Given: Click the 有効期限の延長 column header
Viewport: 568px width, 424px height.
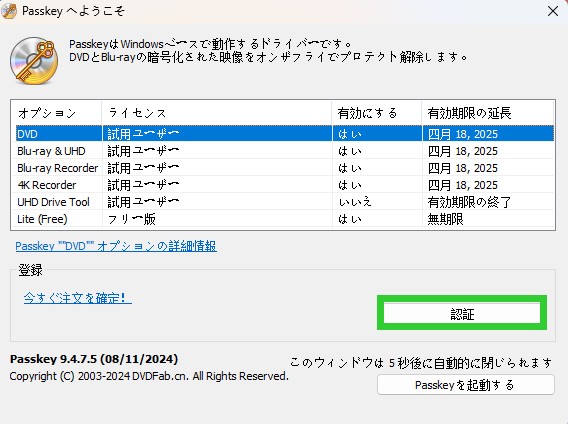Looking at the screenshot, I should [x=488, y=113].
